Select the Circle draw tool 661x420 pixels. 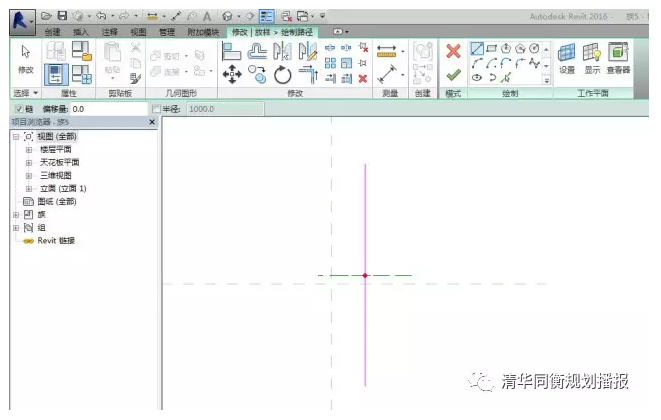(534, 48)
